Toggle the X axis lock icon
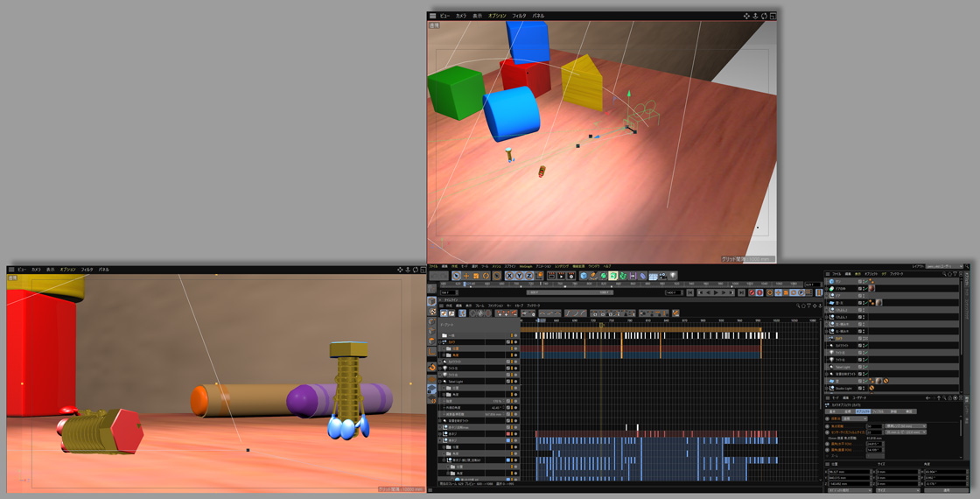 pos(508,276)
